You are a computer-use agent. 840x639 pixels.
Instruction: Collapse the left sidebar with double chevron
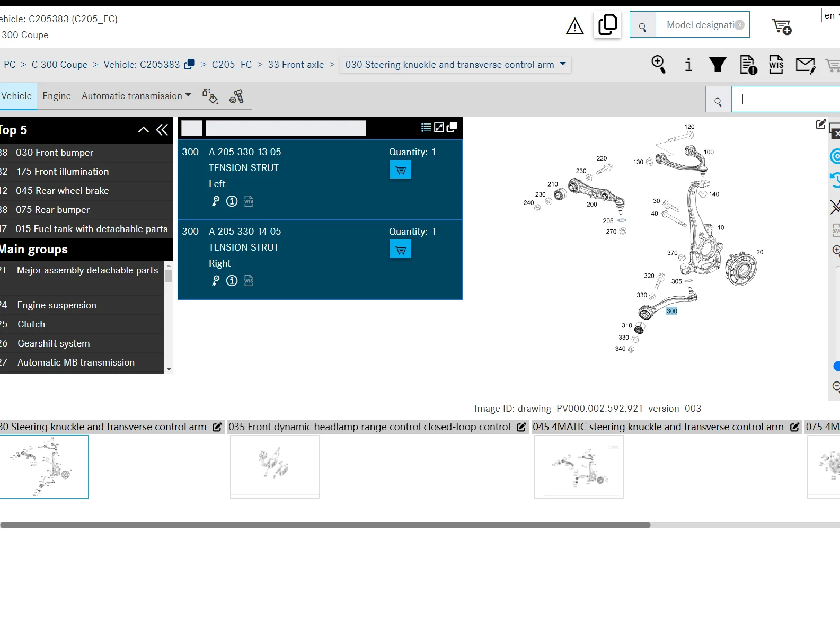pos(162,130)
